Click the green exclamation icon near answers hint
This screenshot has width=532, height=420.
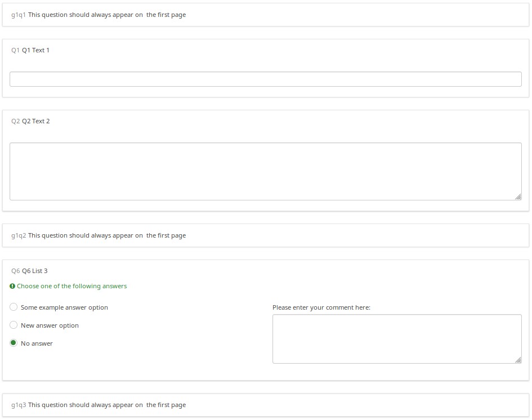coord(12,286)
